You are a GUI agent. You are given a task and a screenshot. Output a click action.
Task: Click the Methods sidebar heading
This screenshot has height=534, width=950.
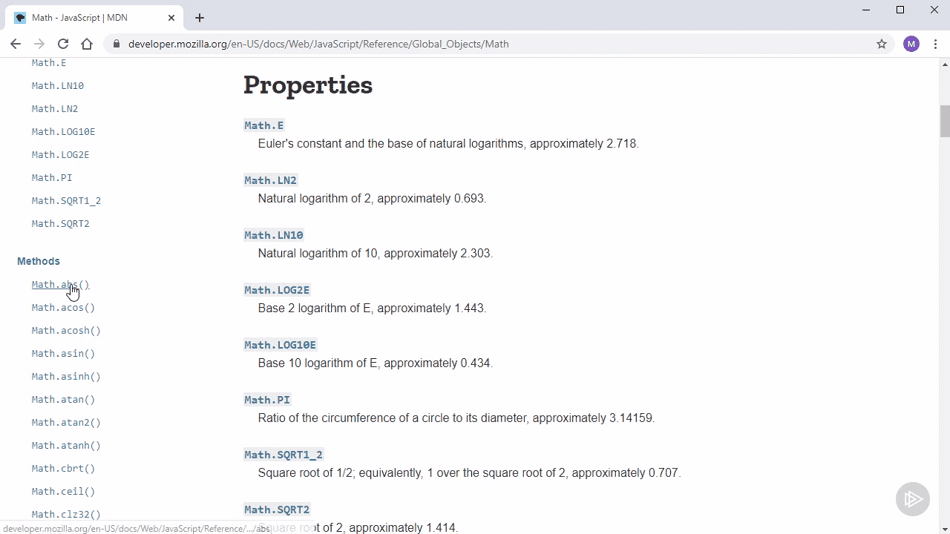[38, 261]
